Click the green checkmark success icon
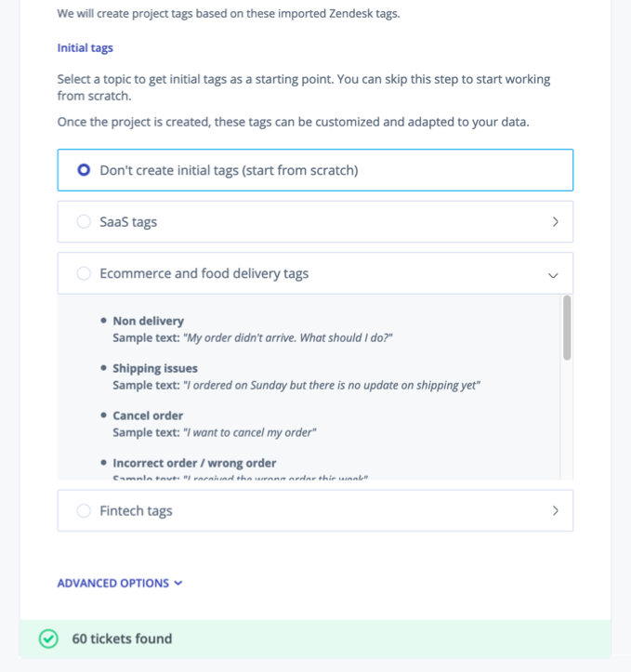The height and width of the screenshot is (672, 631). 47,639
